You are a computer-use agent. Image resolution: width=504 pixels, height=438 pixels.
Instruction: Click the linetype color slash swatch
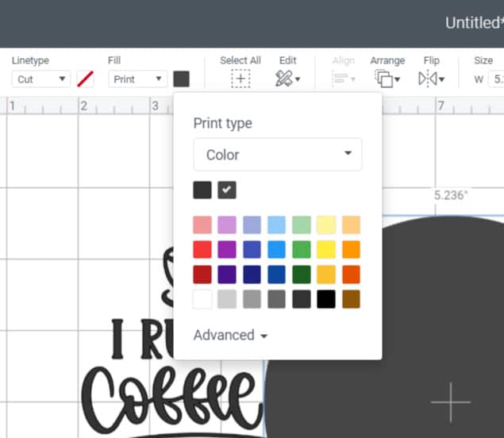85,79
